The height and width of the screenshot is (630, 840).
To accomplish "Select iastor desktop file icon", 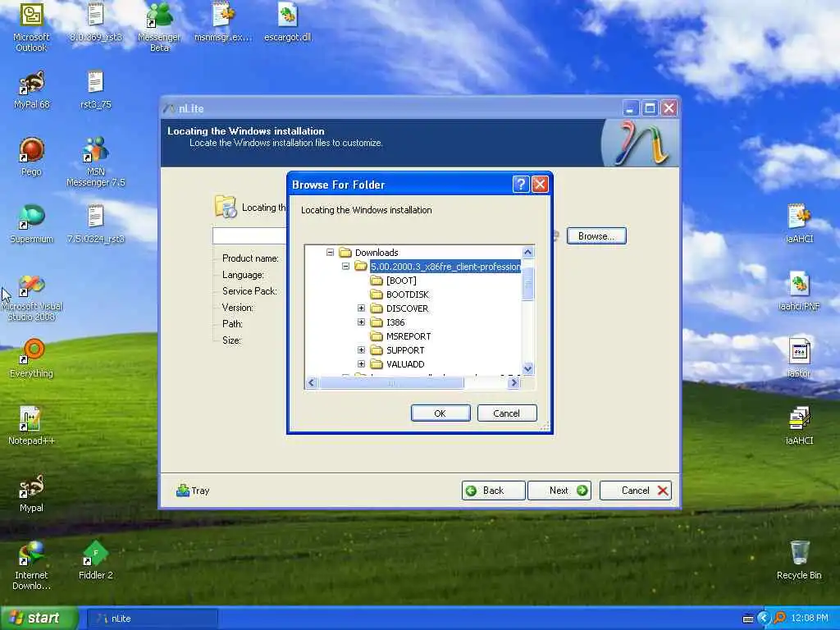I will [x=799, y=359].
